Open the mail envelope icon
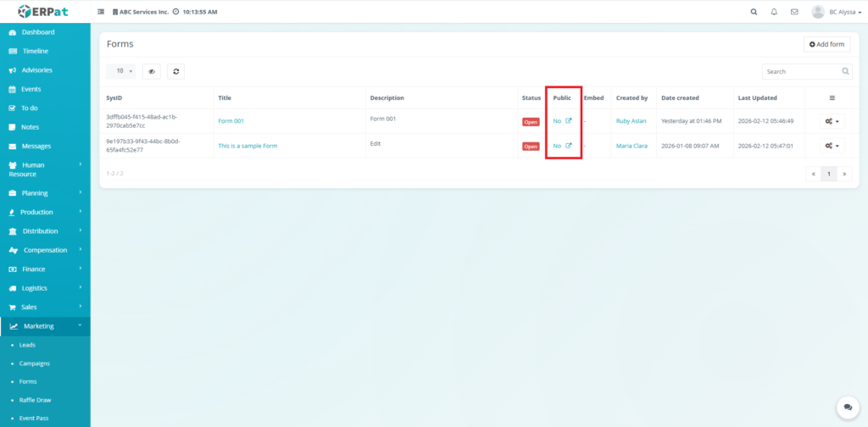868x427 pixels. pyautogui.click(x=794, y=12)
